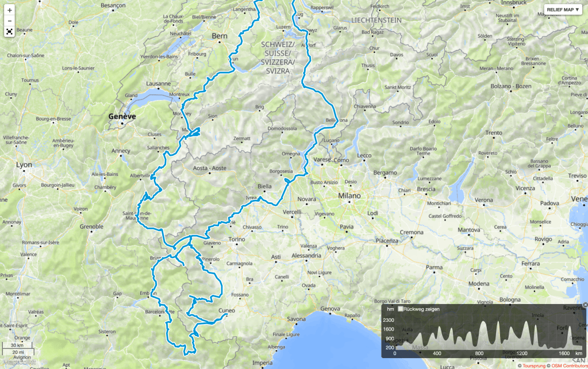The height and width of the screenshot is (369, 588).
Task: Toggle fullscreen map view icon
Action: [x=9, y=32]
